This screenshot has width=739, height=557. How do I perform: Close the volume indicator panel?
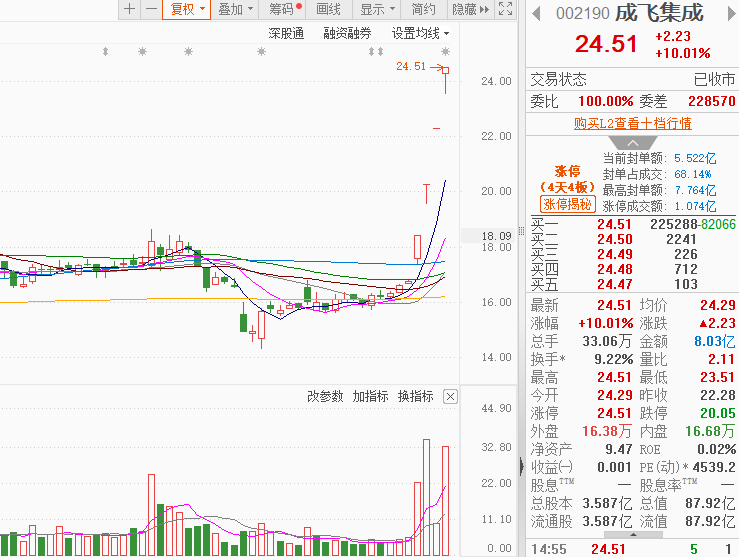(450, 397)
